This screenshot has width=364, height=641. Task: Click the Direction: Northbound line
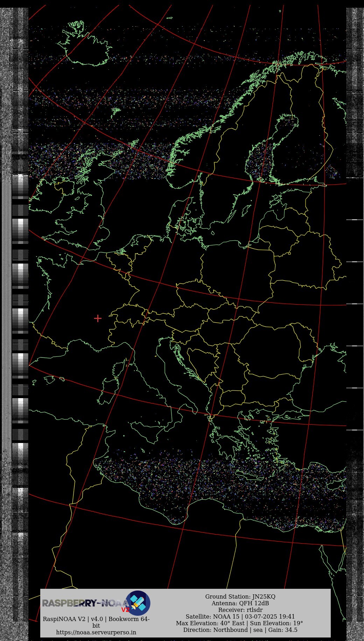[240, 630]
